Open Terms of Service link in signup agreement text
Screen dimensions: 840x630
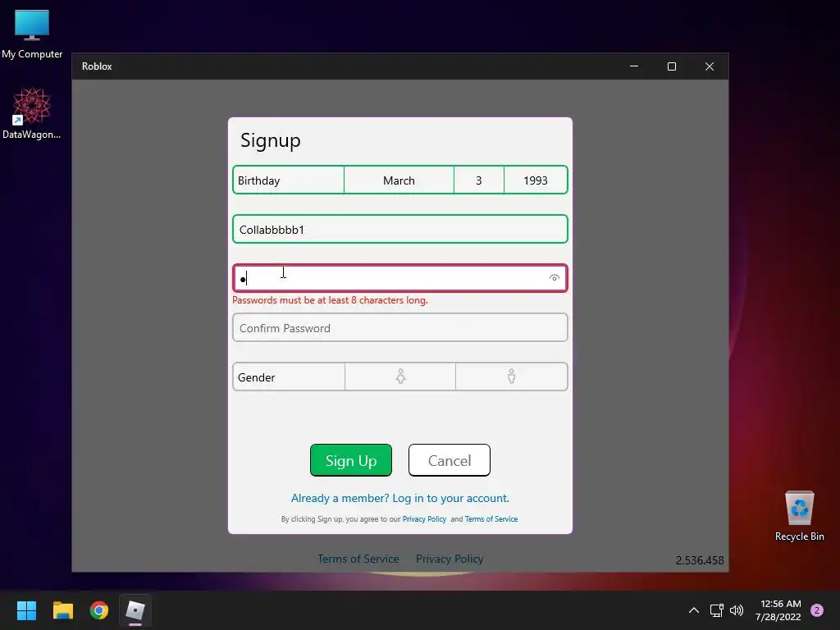pyautogui.click(x=491, y=519)
